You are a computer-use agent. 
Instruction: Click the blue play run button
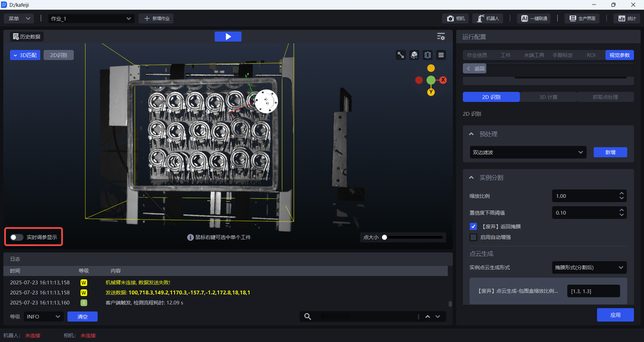tap(227, 37)
